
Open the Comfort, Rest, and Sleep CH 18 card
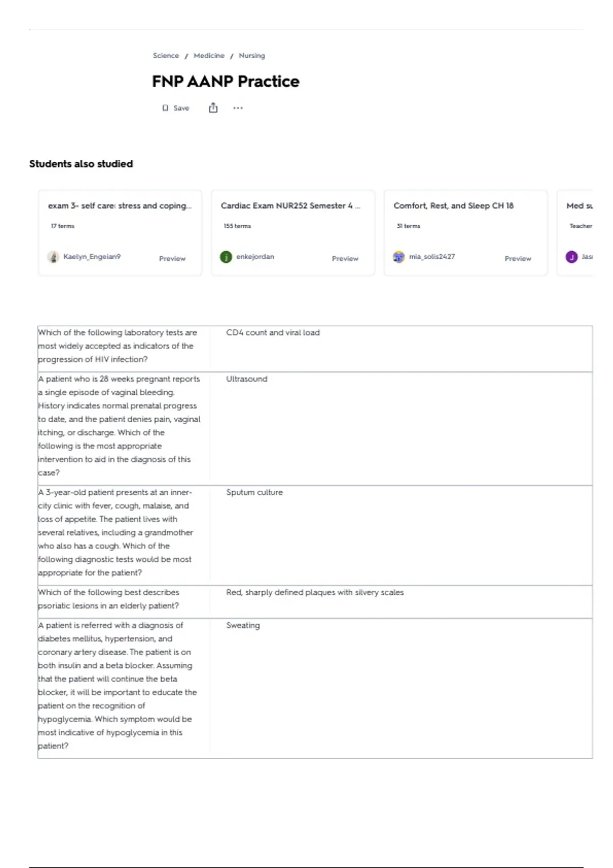tap(466, 233)
